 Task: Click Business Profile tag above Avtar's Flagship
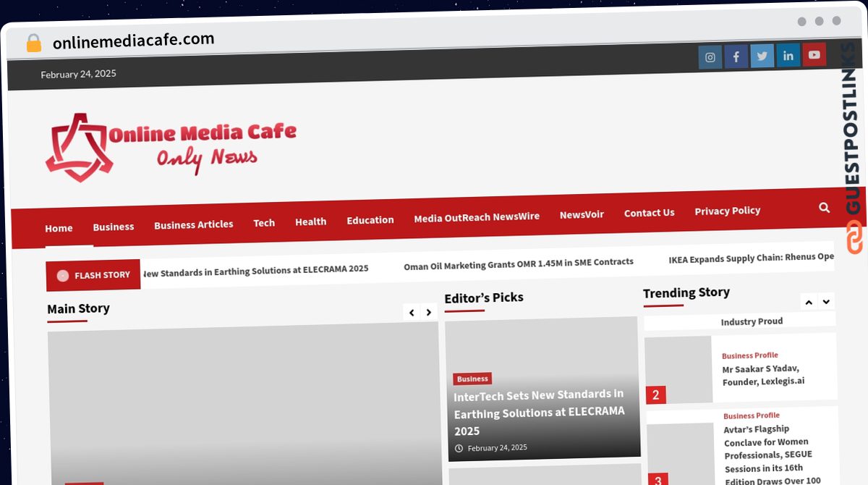752,416
